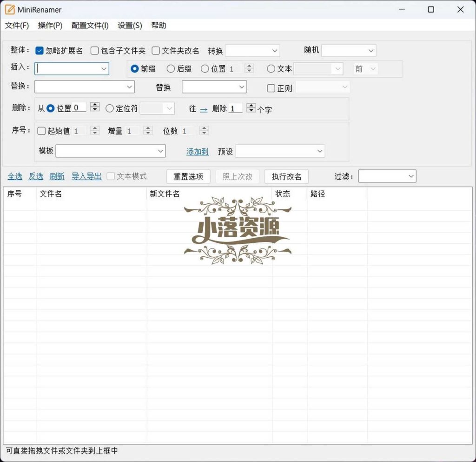Click the 全选 link
This screenshot has height=462, width=476.
(x=15, y=176)
